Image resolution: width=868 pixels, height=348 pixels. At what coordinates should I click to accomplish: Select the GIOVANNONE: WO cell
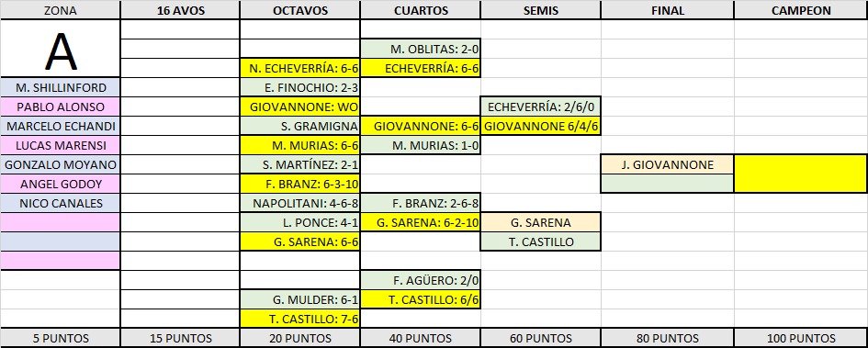click(300, 107)
